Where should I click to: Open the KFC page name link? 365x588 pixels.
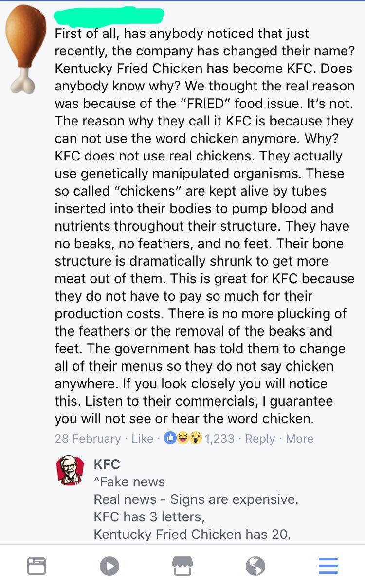(107, 464)
